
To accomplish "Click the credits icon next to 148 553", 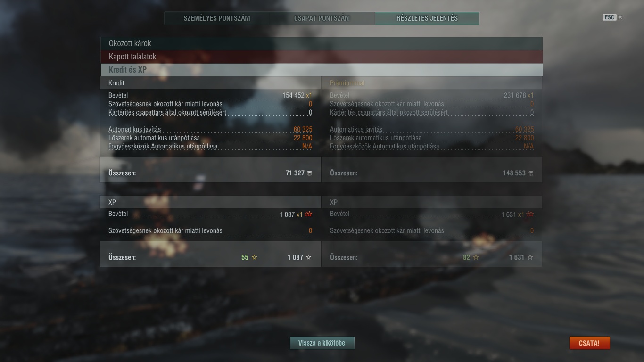I will pos(531,173).
